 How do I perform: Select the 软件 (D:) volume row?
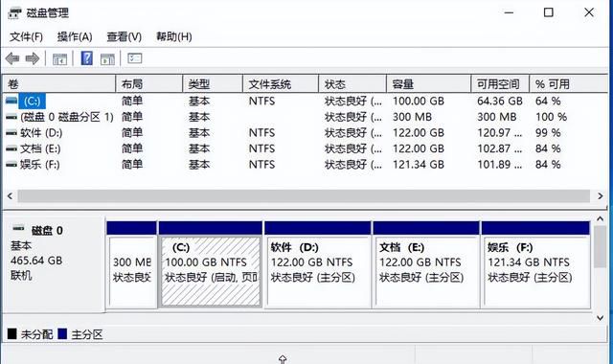(x=306, y=133)
